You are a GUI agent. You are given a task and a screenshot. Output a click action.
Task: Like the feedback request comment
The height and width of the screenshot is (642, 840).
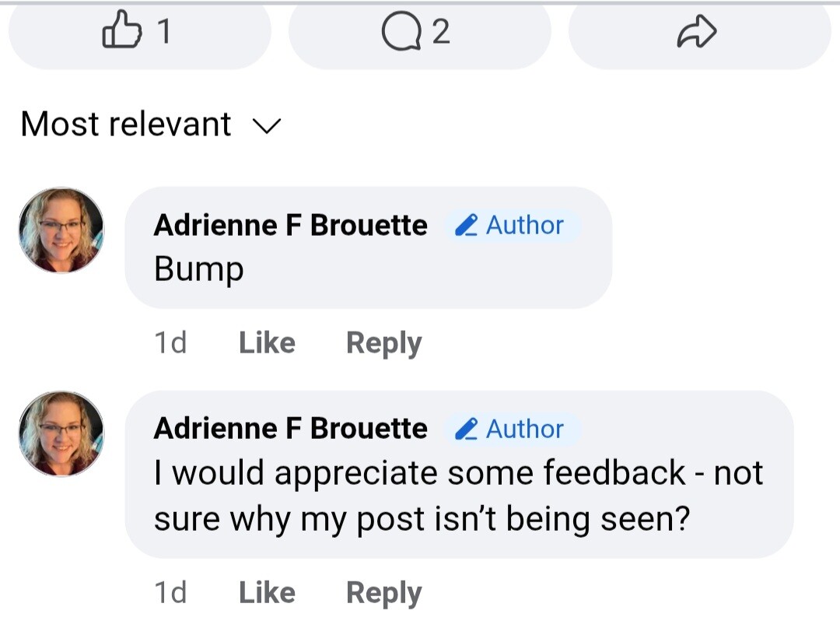click(x=267, y=593)
